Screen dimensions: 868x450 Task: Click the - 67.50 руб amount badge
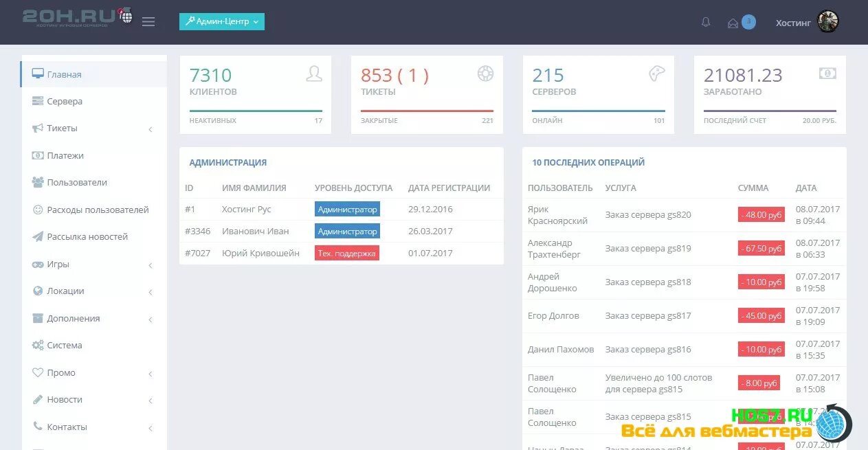(761, 249)
